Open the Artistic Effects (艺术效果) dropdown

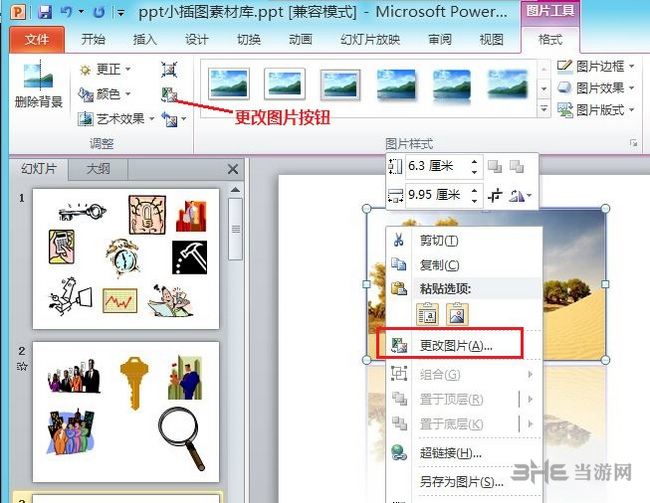116,119
